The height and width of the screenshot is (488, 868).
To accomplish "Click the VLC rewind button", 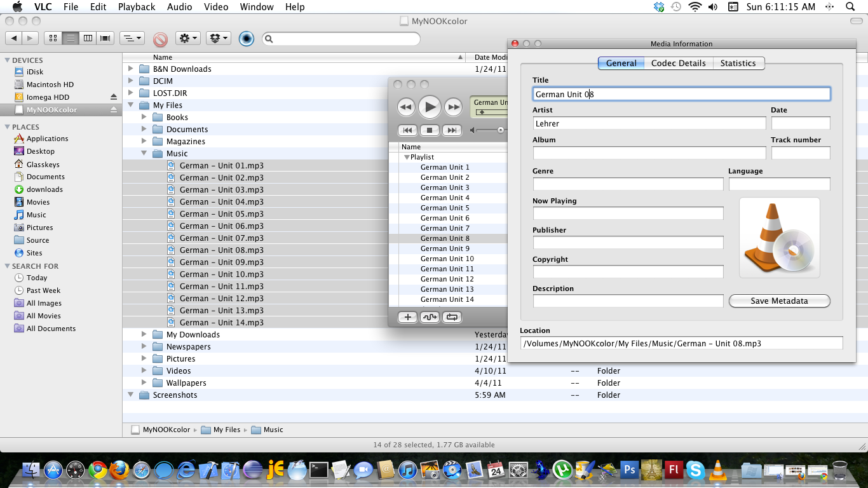I will tap(406, 107).
